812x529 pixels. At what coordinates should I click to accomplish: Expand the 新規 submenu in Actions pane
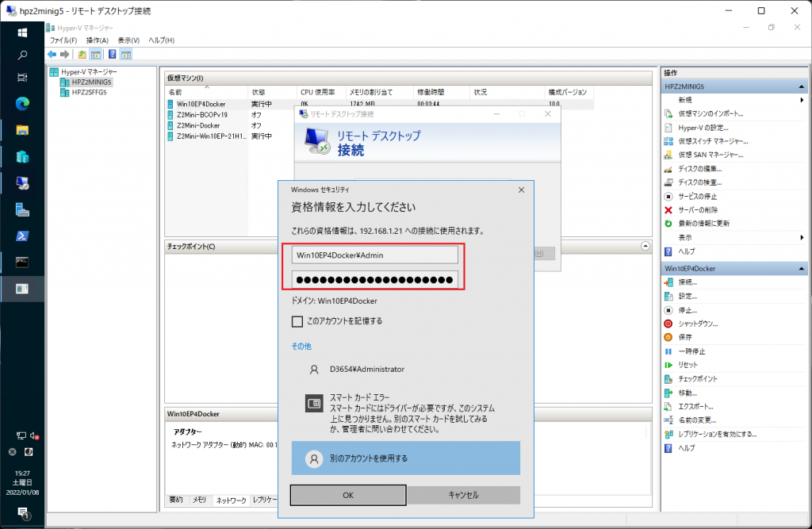[802, 100]
